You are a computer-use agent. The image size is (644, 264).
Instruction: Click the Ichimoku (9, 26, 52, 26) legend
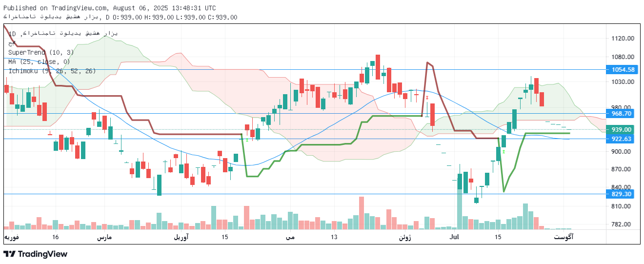[x=52, y=71]
